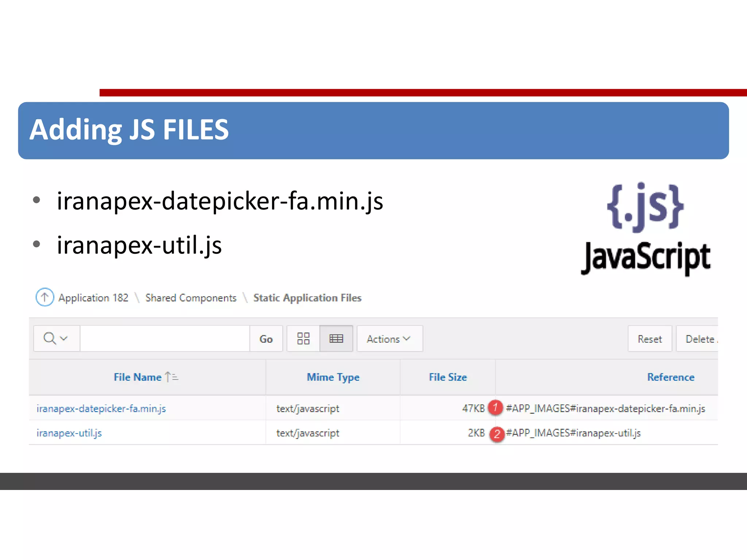Click into the search text field
This screenshot has width=747, height=560.
point(165,338)
